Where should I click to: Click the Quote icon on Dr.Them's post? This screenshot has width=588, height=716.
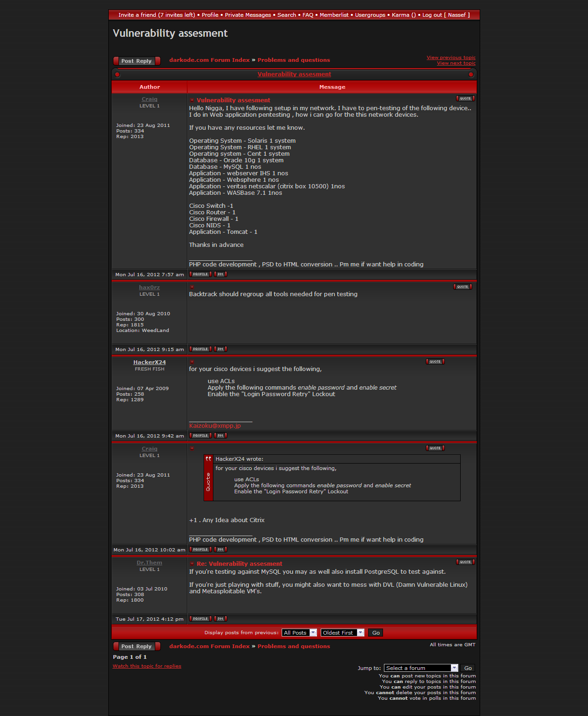(x=465, y=562)
